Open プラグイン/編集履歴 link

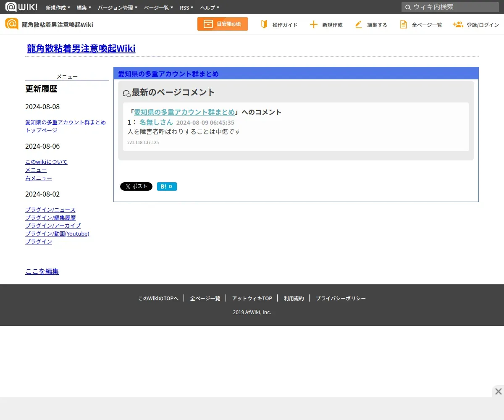pyautogui.click(x=50, y=218)
